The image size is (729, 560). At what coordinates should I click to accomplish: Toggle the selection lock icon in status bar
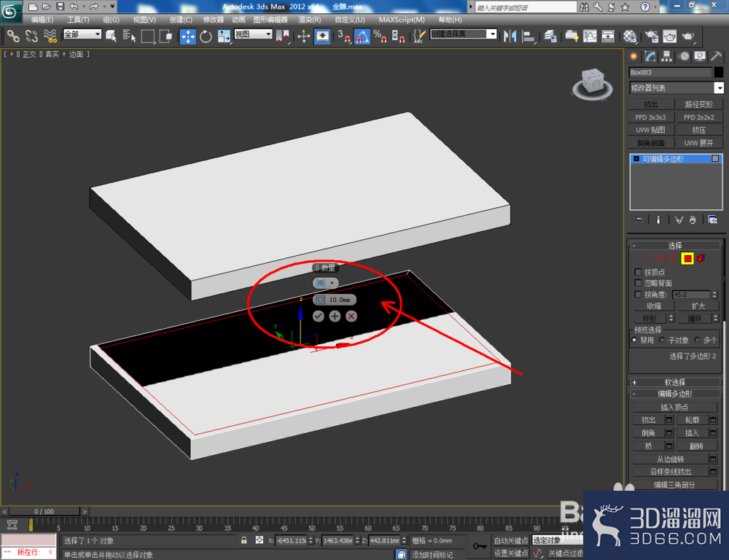pos(243,540)
